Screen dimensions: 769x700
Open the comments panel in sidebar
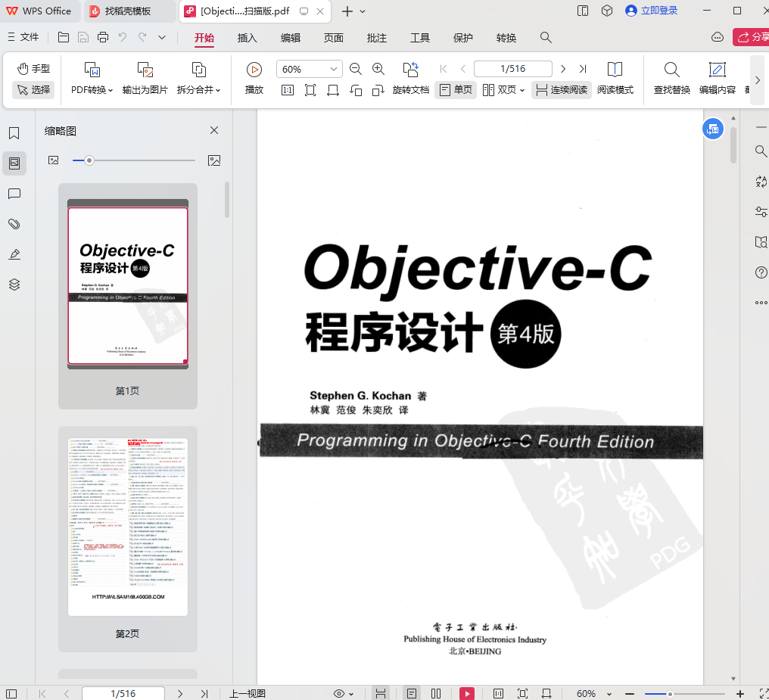(14, 194)
